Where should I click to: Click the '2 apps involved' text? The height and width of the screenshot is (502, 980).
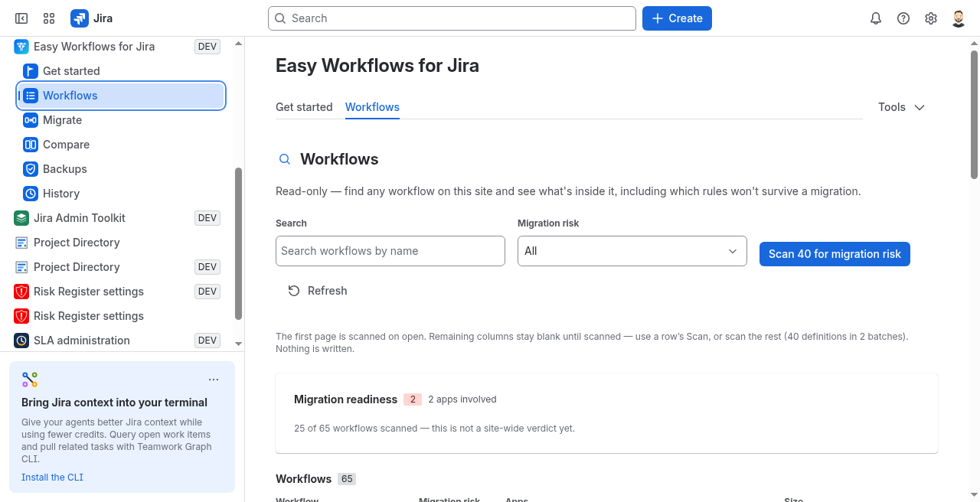(462, 399)
